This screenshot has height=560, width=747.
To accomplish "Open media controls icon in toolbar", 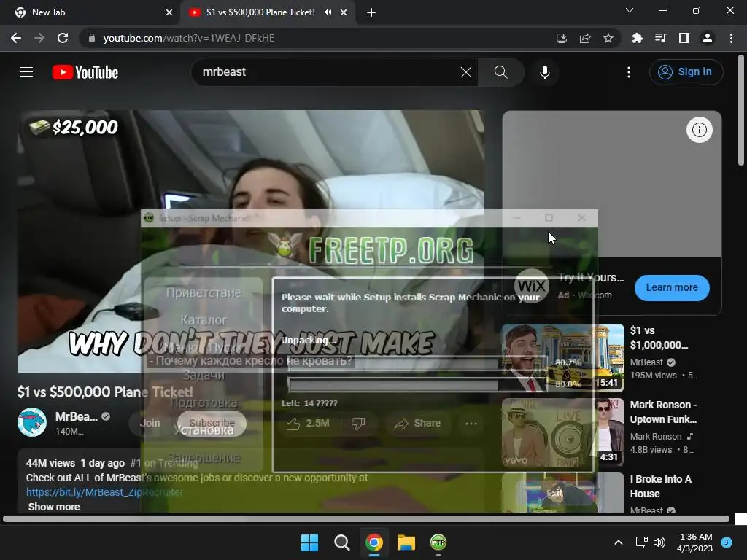I will 661,38.
